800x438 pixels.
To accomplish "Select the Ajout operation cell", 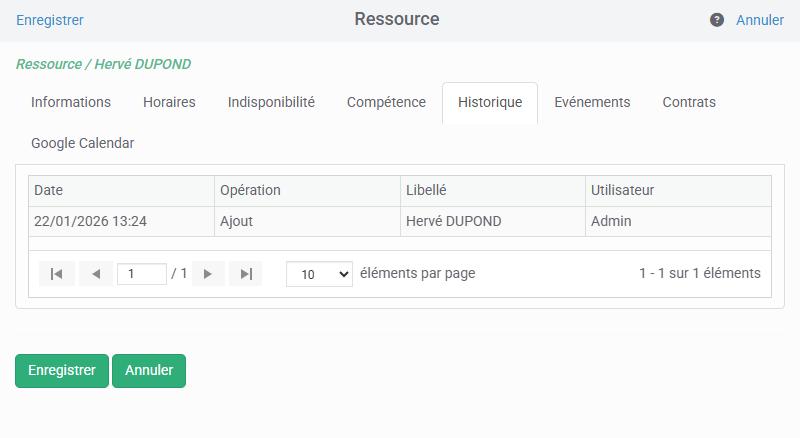I will [307, 221].
